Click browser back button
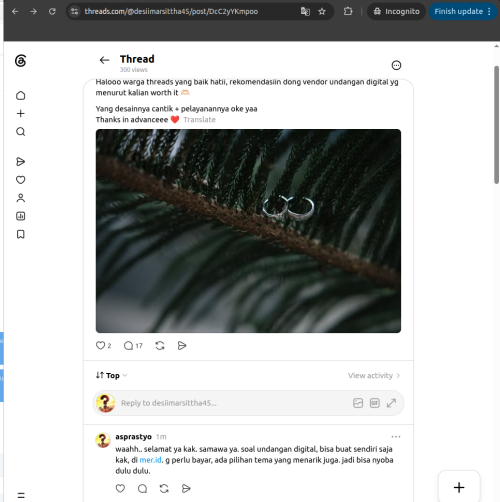Viewport: 500px width, 502px height. tap(15, 12)
